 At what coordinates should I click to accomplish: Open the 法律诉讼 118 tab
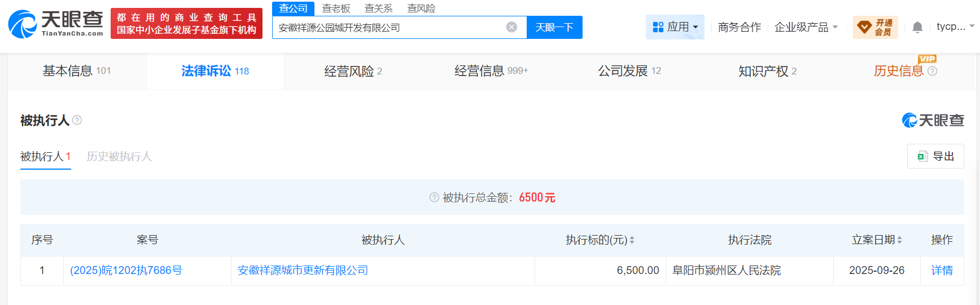[215, 71]
